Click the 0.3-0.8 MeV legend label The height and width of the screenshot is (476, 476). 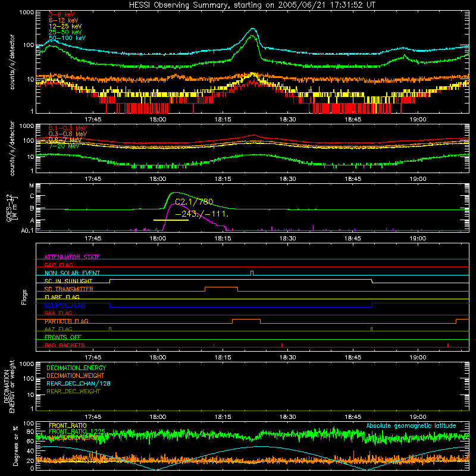[x=68, y=134]
